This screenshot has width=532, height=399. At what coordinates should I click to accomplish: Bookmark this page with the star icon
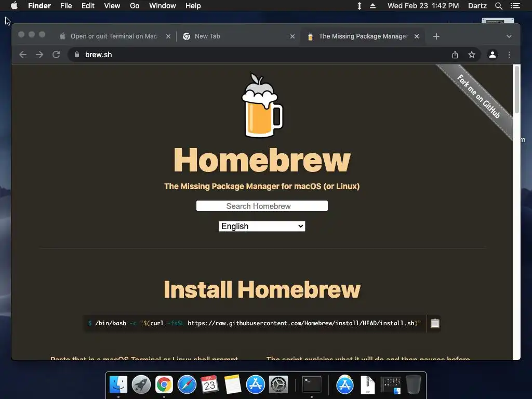coord(472,55)
